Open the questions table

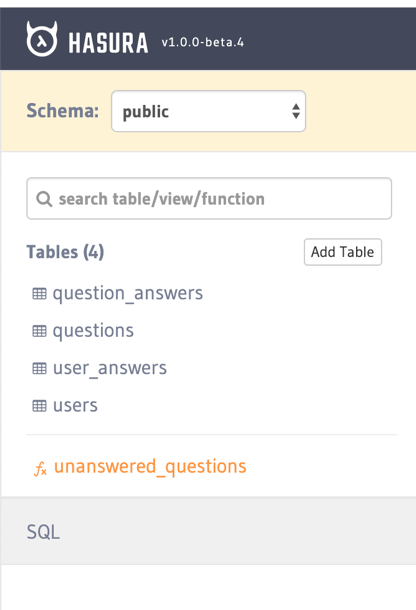(x=93, y=331)
